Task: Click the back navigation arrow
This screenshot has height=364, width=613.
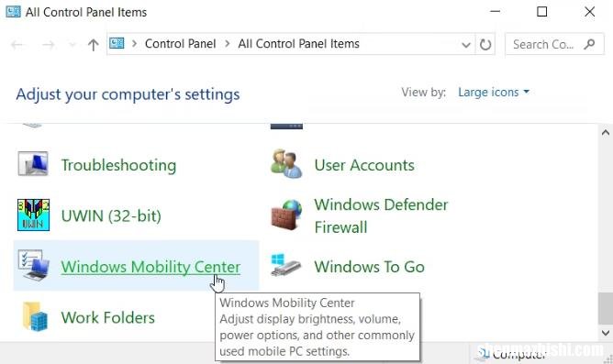Action: (17, 45)
